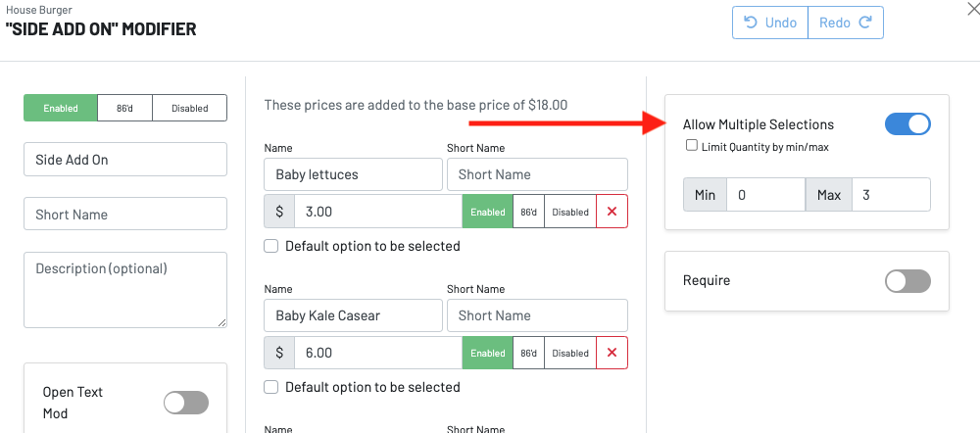Turn off Allow Multiple Selections switch
This screenshot has height=433, width=980.
[x=906, y=124]
